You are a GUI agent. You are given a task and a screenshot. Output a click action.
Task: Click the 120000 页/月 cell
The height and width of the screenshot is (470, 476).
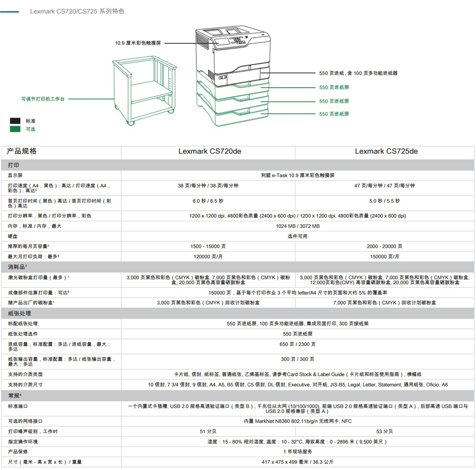(208, 257)
